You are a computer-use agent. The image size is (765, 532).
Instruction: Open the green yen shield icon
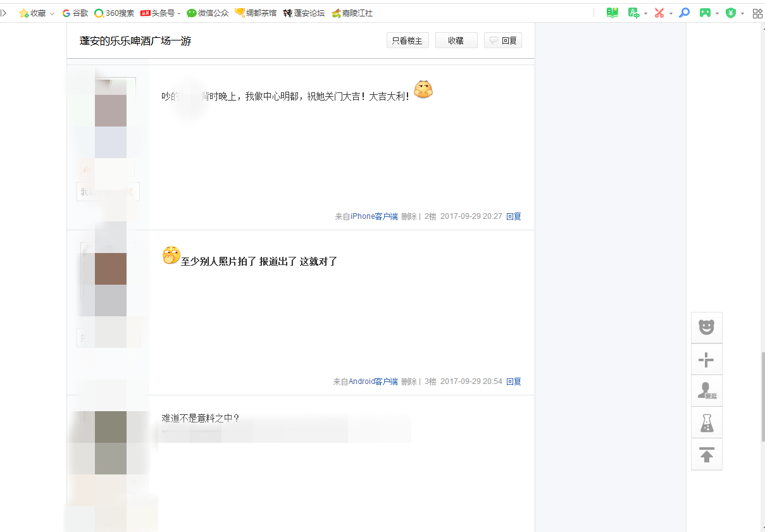coord(731,13)
